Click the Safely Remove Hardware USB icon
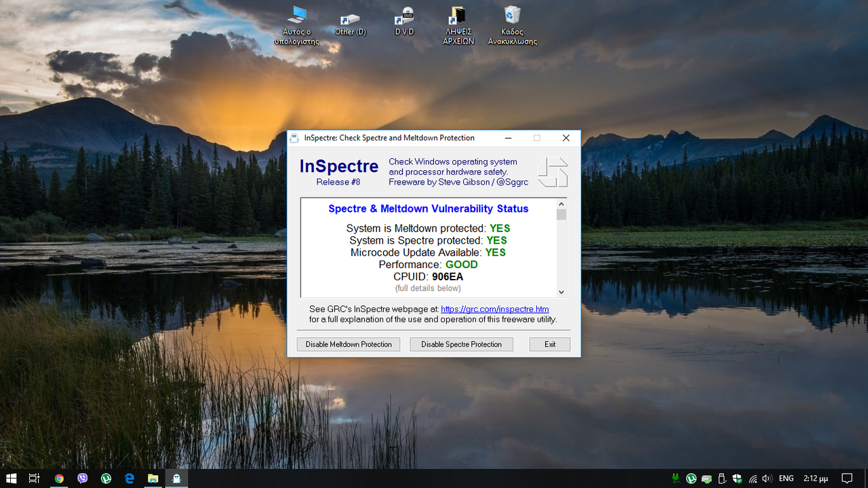This screenshot has height=488, width=868. 722,478
